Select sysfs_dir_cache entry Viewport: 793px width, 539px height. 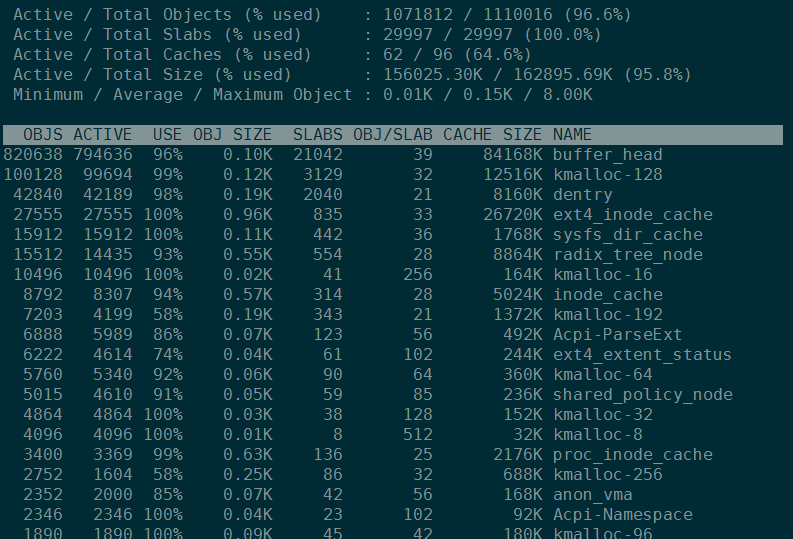pos(628,235)
